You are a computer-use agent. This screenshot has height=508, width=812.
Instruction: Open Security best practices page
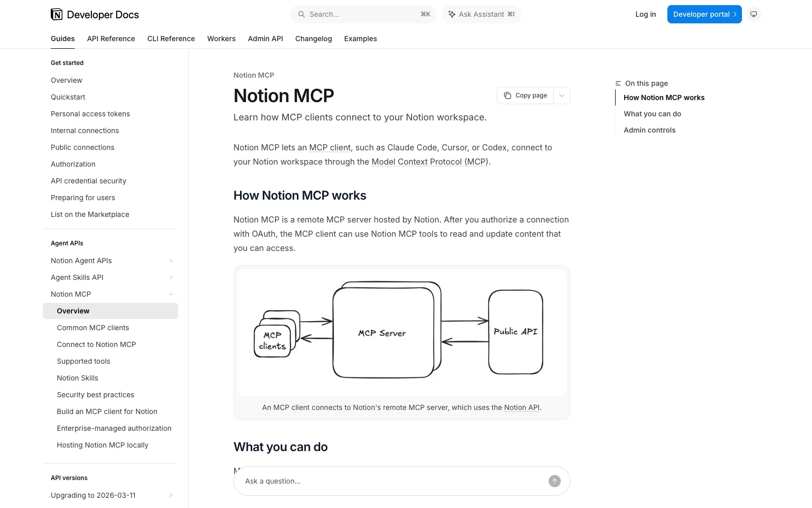[95, 395]
